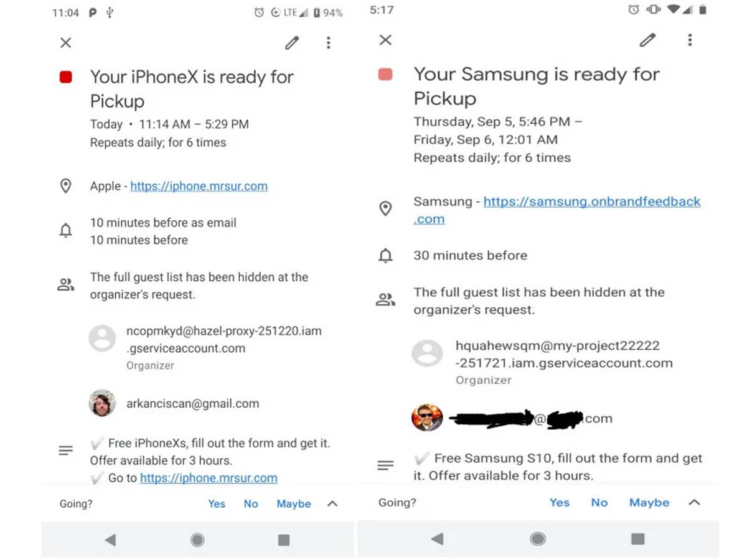The height and width of the screenshot is (560, 747).
Task: Respond No to the iPhoneX event
Action: [251, 503]
